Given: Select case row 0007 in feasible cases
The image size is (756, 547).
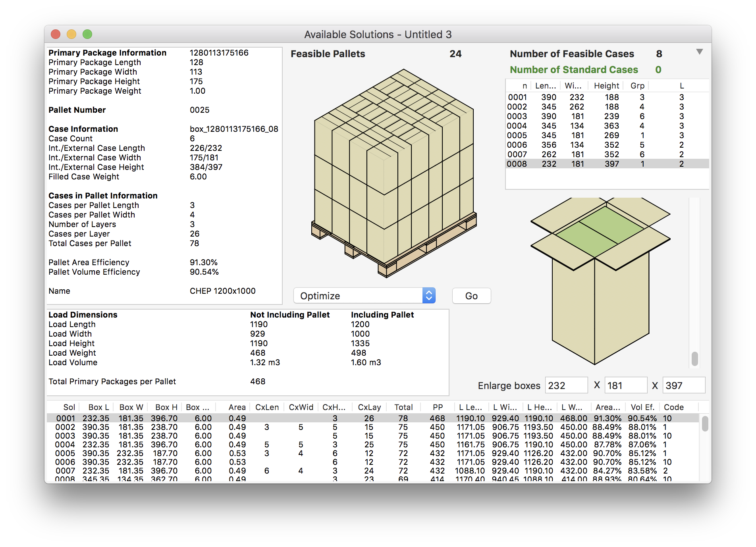Looking at the screenshot, I should (607, 154).
